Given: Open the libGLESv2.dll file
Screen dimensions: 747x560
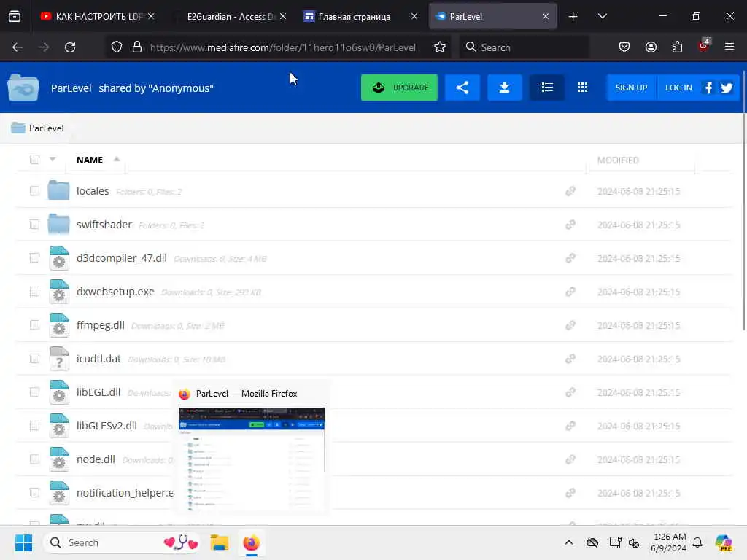Looking at the screenshot, I should tap(107, 425).
